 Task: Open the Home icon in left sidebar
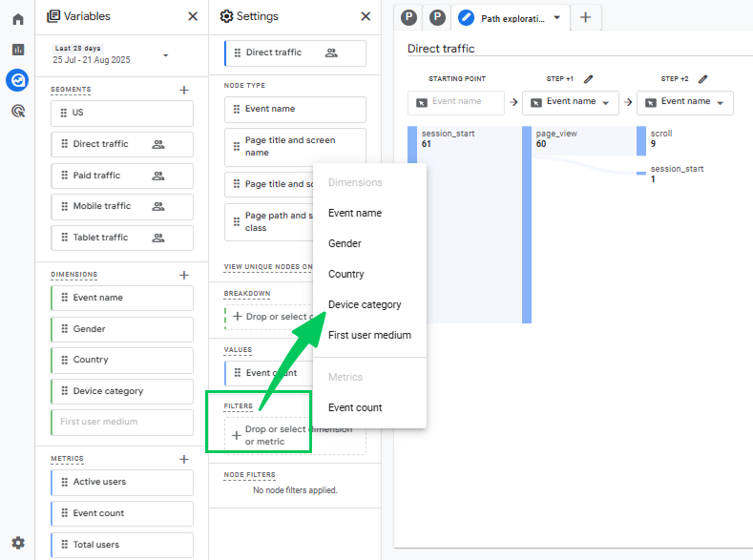pyautogui.click(x=18, y=19)
